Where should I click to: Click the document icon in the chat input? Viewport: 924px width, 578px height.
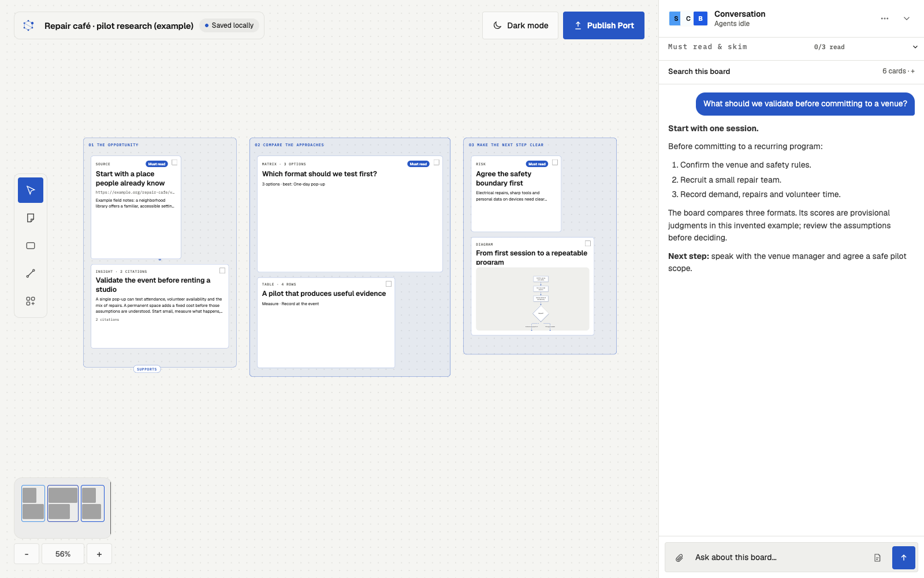click(x=877, y=558)
